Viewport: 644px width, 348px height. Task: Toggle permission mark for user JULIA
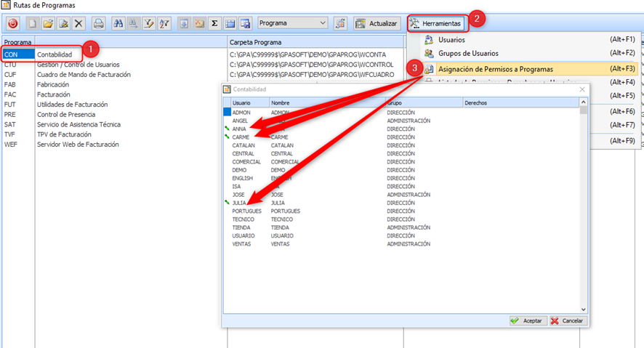click(227, 203)
